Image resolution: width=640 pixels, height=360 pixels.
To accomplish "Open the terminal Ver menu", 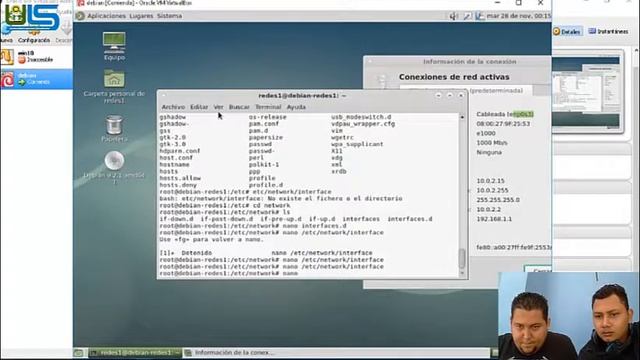I will pos(218,107).
